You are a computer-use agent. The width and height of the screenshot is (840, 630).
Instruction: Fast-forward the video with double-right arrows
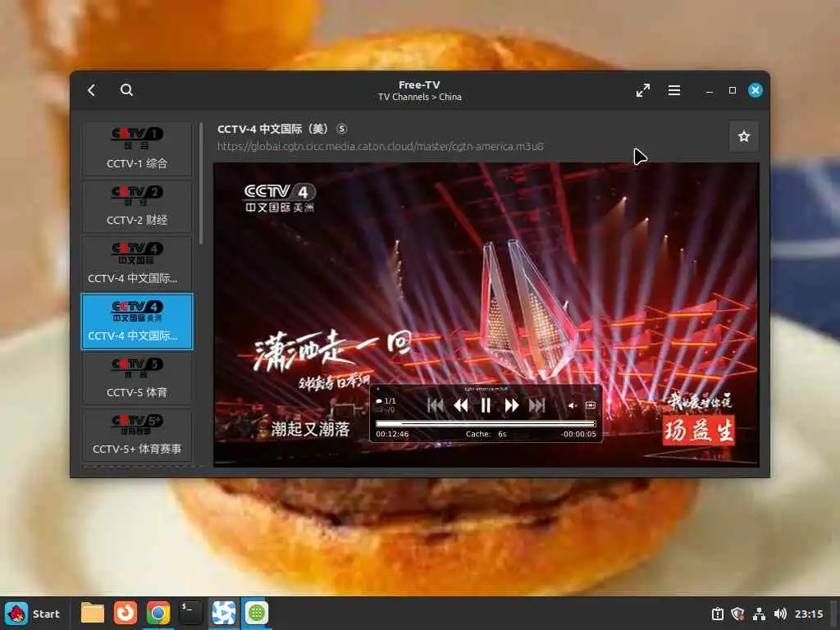(x=512, y=405)
